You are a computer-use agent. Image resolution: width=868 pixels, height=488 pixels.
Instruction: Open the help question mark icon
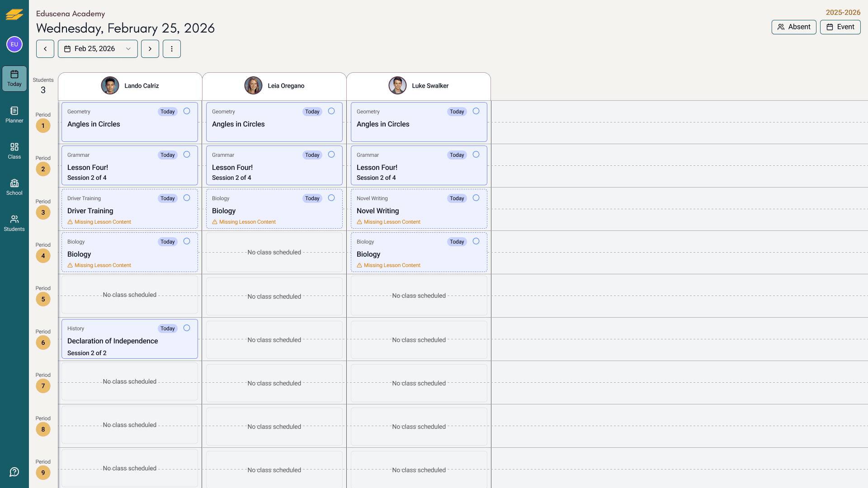pos(14,472)
